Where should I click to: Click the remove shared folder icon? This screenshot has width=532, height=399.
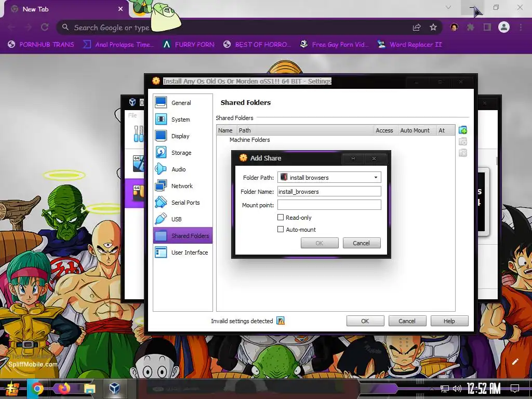pos(463,153)
